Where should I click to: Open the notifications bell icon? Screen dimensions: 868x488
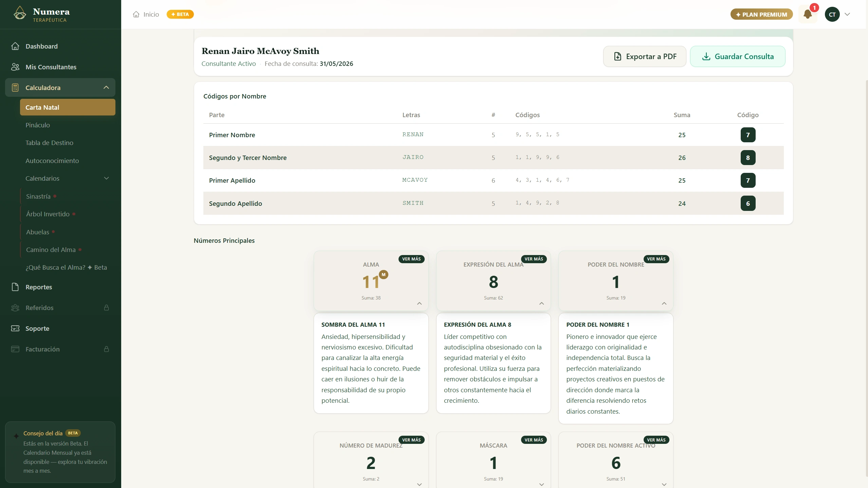[808, 14]
